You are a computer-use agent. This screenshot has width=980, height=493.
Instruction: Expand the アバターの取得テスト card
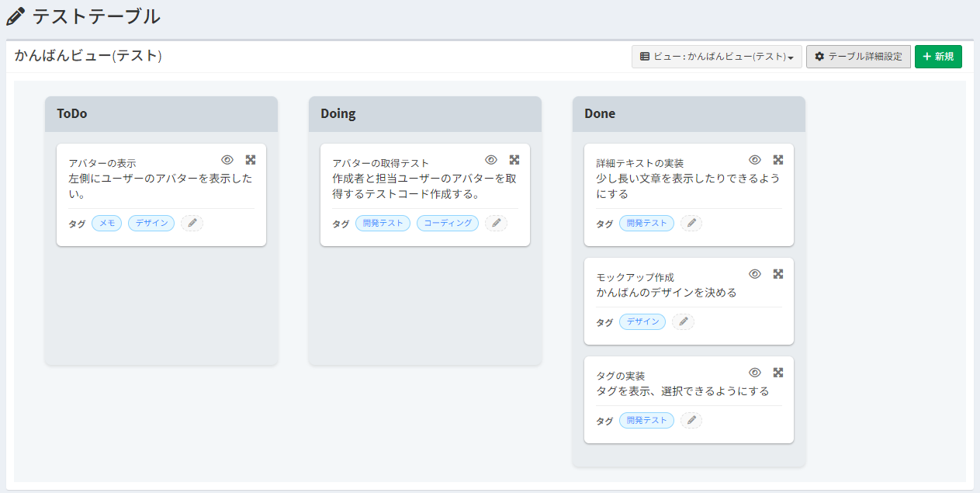[x=514, y=159]
